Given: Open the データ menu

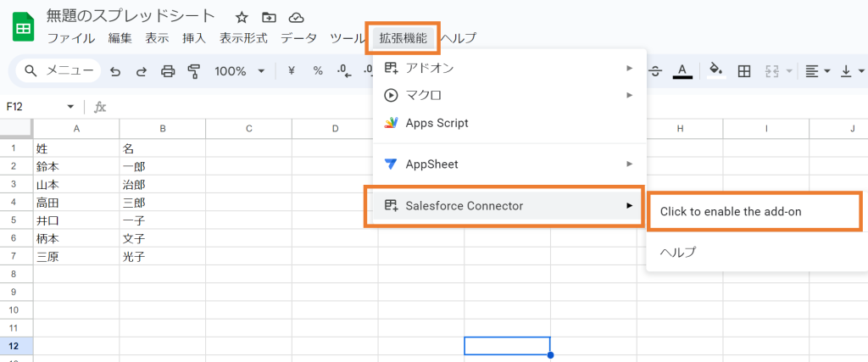Looking at the screenshot, I should pyautogui.click(x=299, y=38).
